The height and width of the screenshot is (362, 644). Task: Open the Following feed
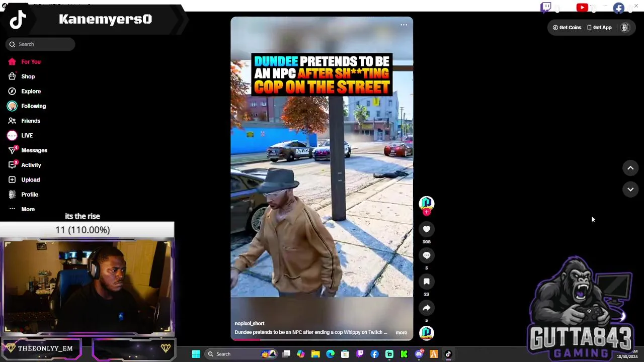pyautogui.click(x=27, y=106)
